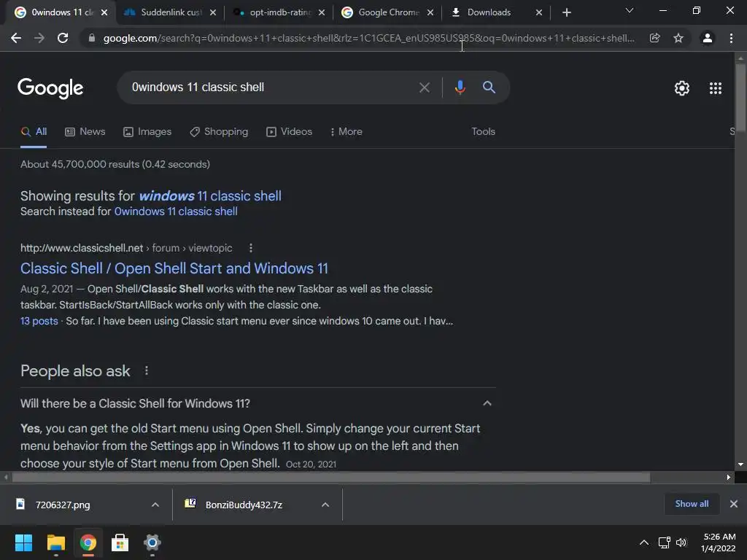Open the taskbar clock and date

pyautogui.click(x=719, y=542)
